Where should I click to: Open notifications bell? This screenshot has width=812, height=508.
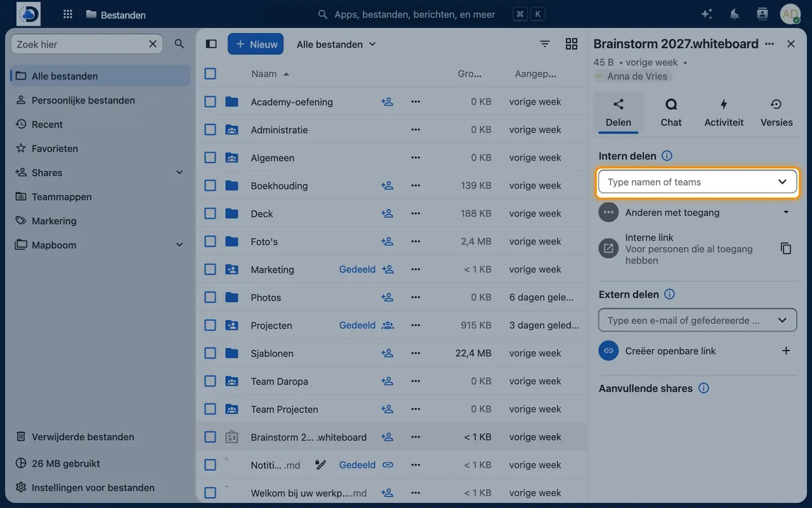tap(735, 14)
